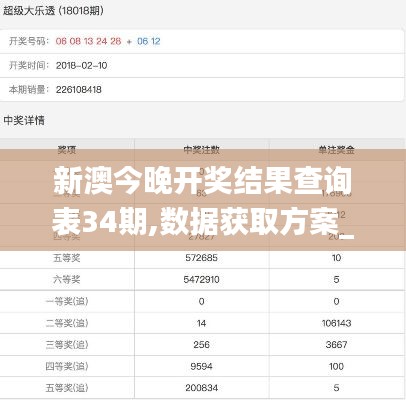Select the '五等奖' row label without (追)

click(x=67, y=258)
